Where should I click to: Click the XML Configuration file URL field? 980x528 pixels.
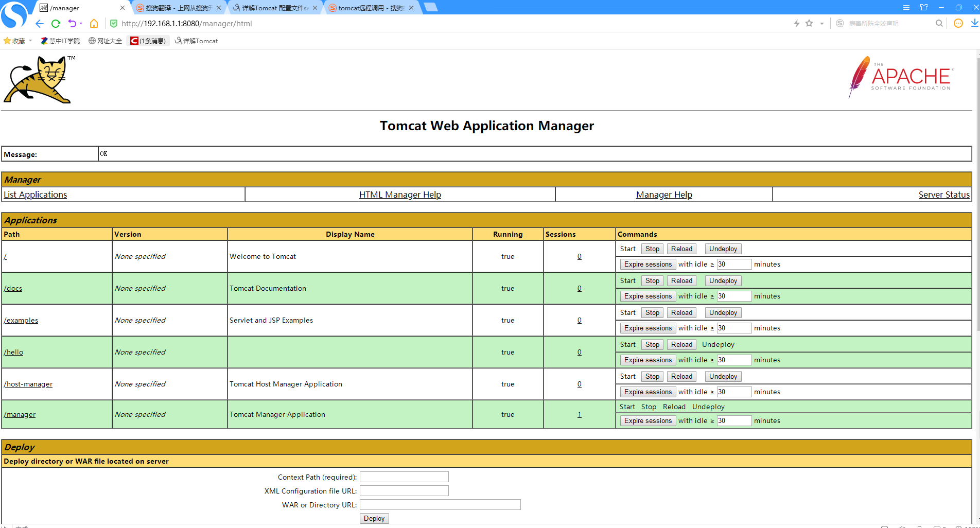[x=404, y=491]
